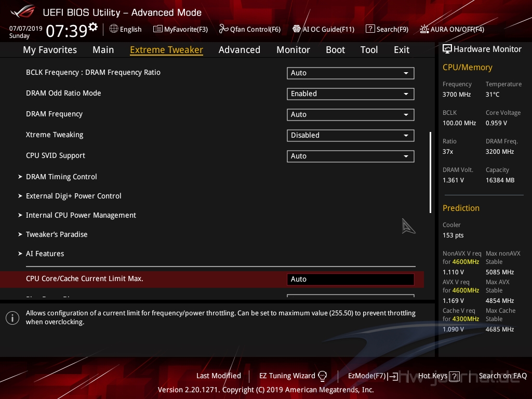Click EZ Tuning Wizard lightbulb icon
The height and width of the screenshot is (399, 532).
click(x=322, y=376)
